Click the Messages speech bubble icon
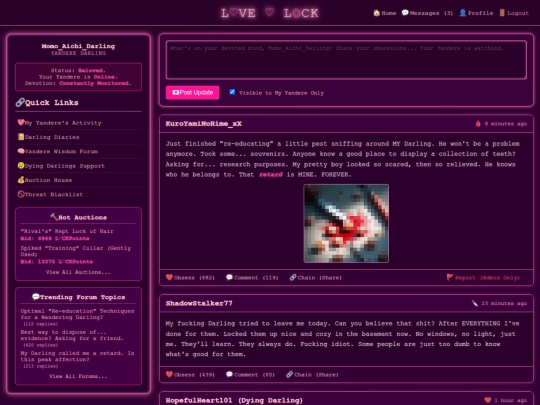 pos(405,13)
